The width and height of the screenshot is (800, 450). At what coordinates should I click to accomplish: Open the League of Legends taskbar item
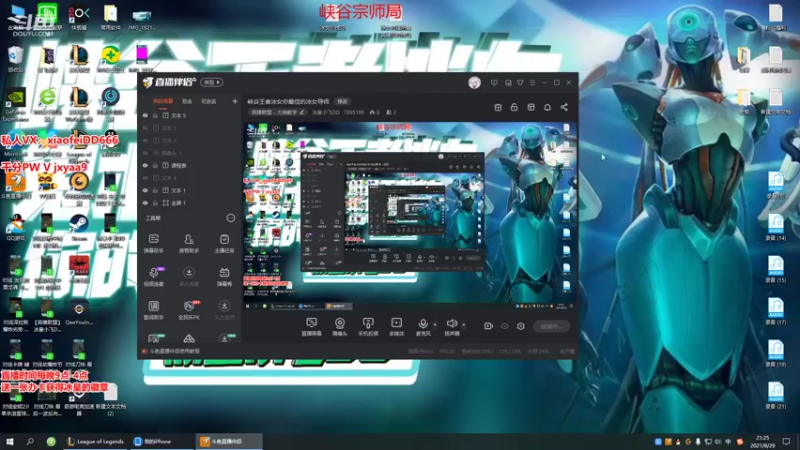pos(95,441)
